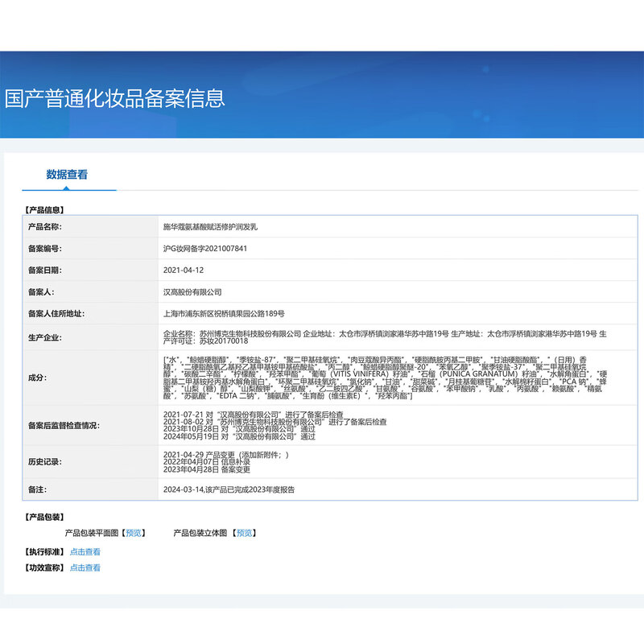Viewport: 644px width, 644px height.
Task: Click the 产品名称 row label
Action: click(x=45, y=228)
